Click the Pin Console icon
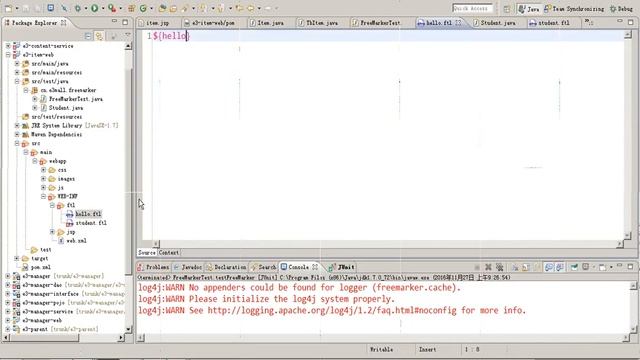The height and width of the screenshot is (360, 640). [574, 267]
